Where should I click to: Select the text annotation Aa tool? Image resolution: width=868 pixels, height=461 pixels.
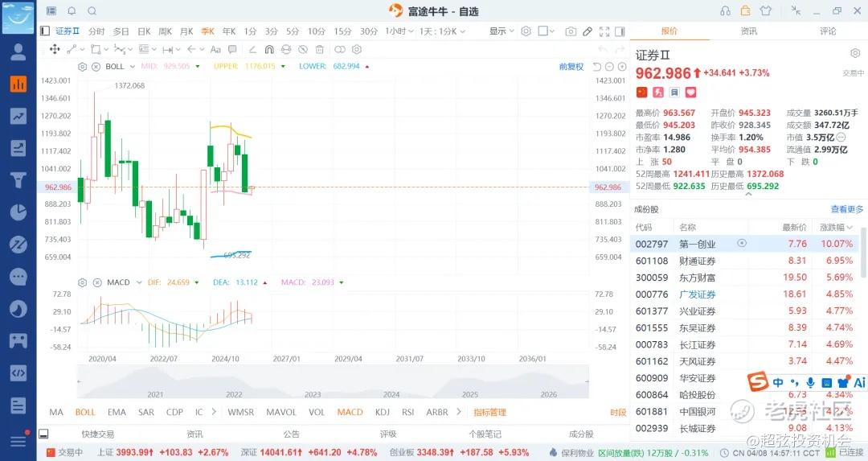pos(215,49)
